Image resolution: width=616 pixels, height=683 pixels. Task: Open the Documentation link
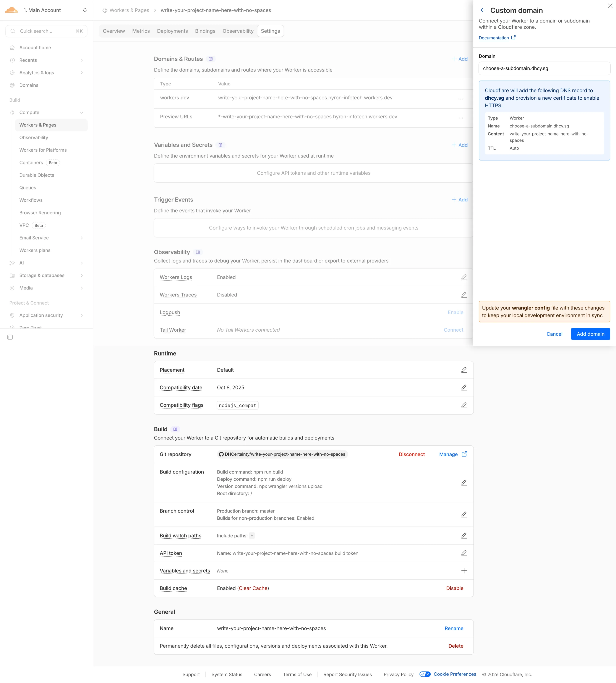(x=497, y=38)
